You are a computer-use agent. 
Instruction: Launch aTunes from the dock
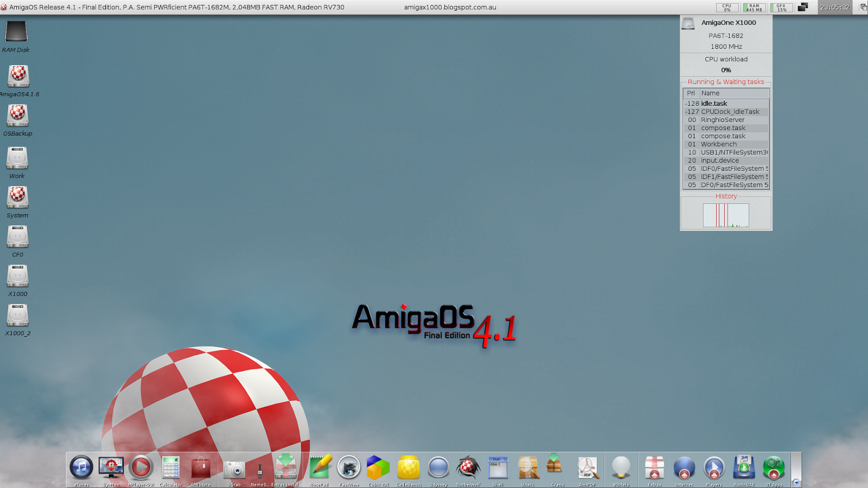(x=81, y=467)
